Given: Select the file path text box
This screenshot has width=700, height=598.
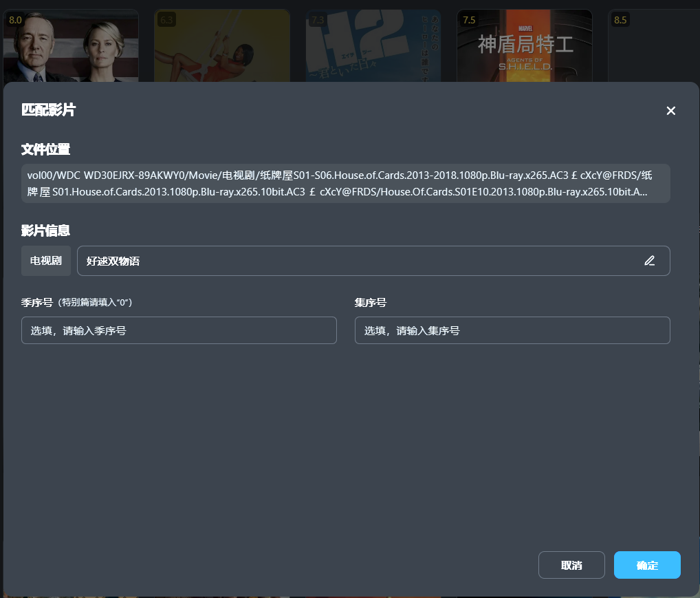Looking at the screenshot, I should click(346, 183).
